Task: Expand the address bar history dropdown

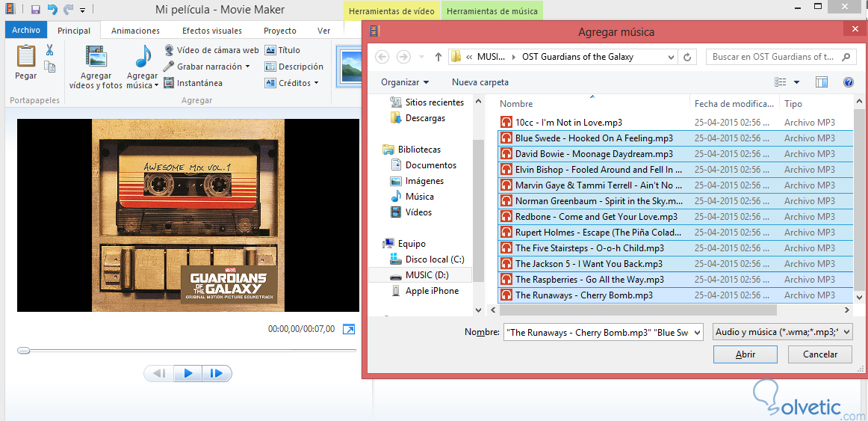Action: 671,57
